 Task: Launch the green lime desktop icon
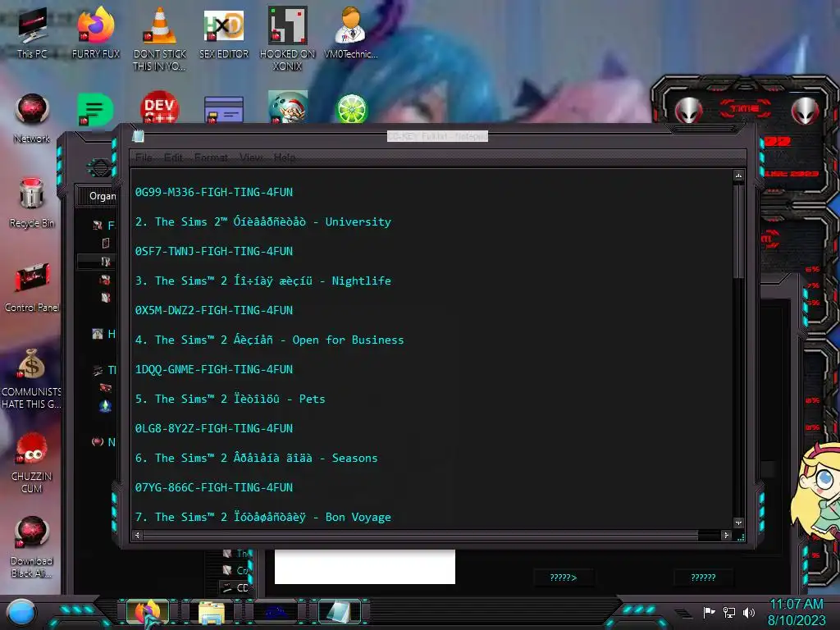(x=351, y=109)
